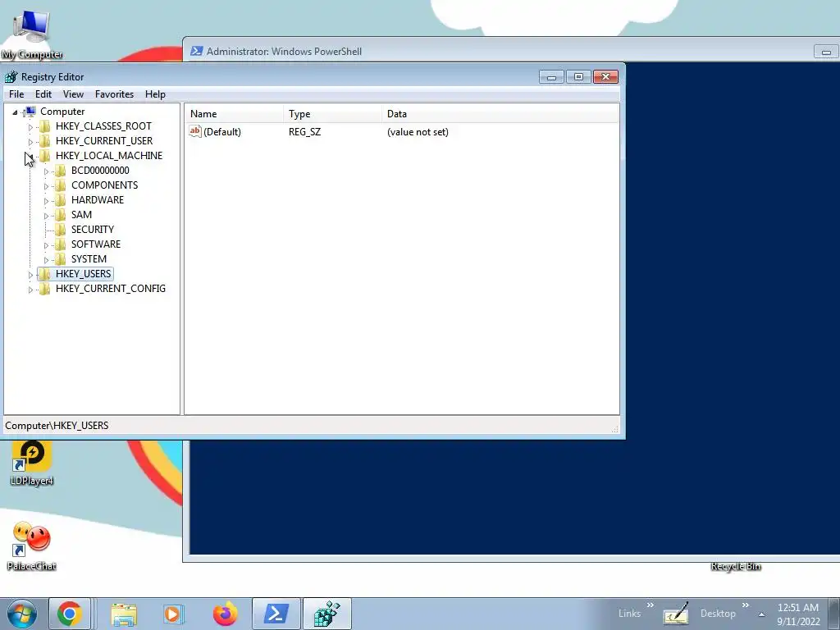The height and width of the screenshot is (630, 840).
Task: Show hidden system tray icons
Action: point(761,614)
